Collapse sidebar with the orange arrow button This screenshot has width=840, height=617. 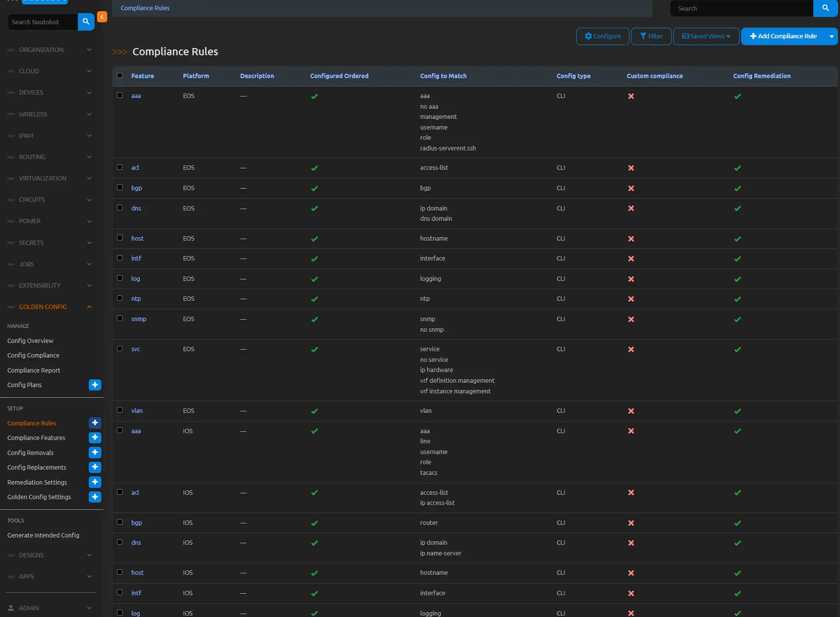(102, 17)
